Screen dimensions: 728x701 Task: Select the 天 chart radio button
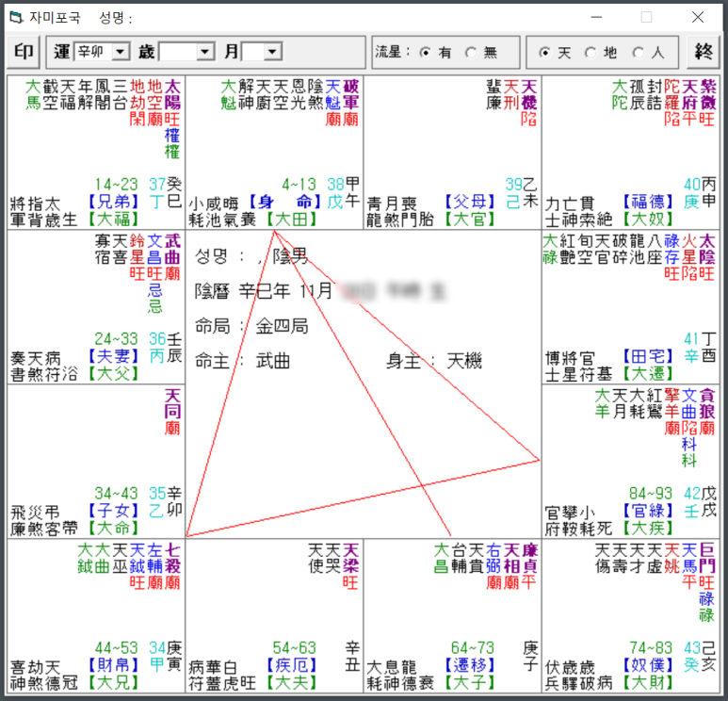(544, 53)
